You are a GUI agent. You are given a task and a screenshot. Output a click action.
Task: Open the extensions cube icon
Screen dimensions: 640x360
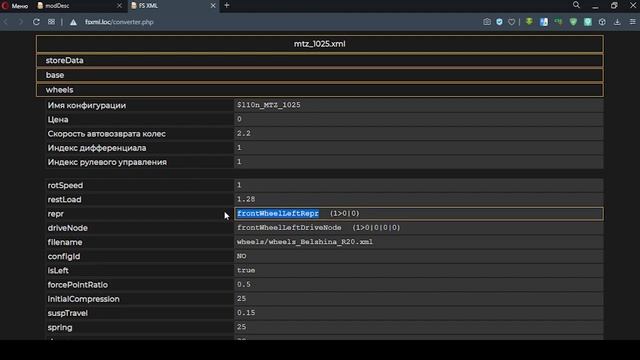coord(602,22)
